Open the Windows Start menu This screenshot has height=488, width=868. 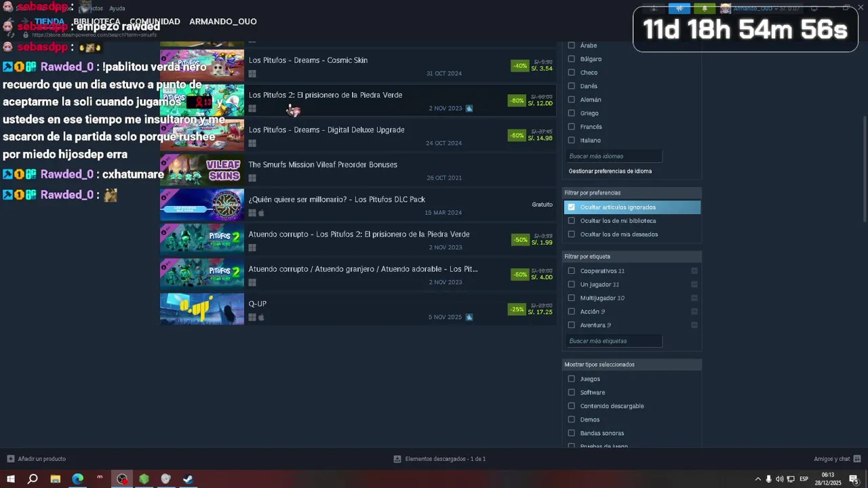(10, 479)
